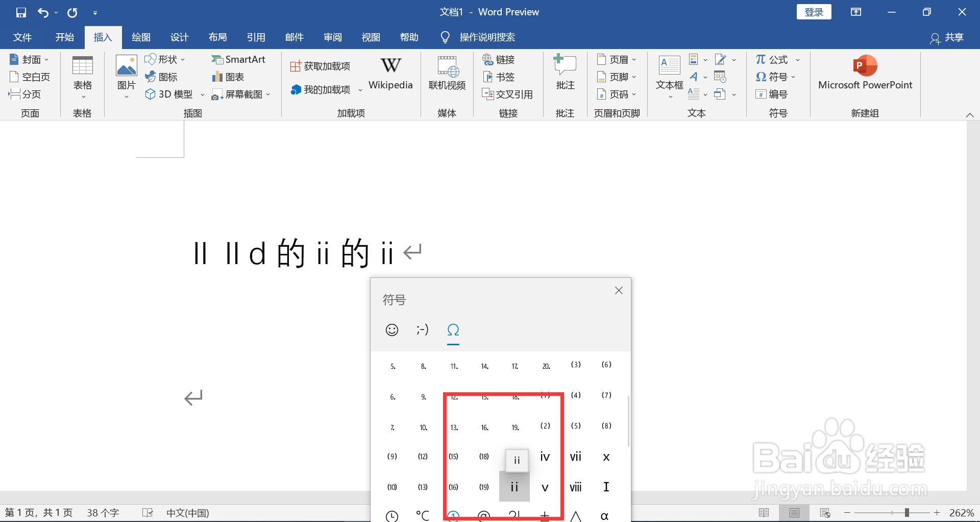The width and height of the screenshot is (980, 522).
Task: Insert 交叉引用 (cross-reference)
Action: click(x=507, y=94)
